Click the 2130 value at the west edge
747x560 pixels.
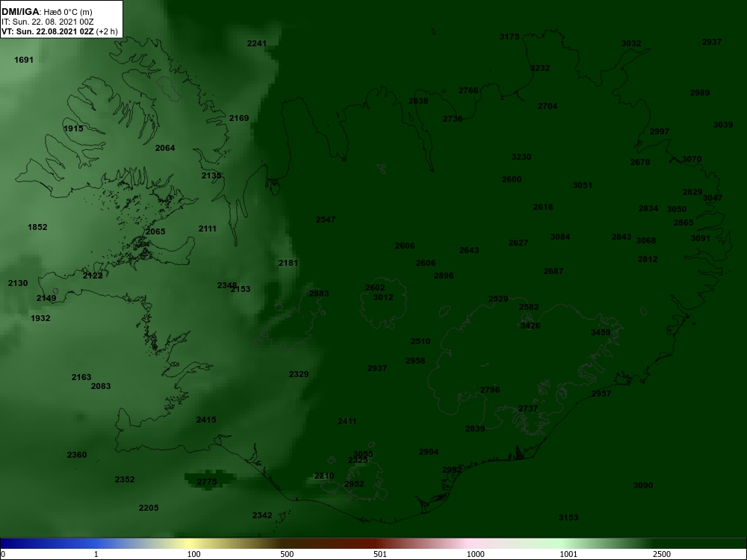pyautogui.click(x=18, y=283)
